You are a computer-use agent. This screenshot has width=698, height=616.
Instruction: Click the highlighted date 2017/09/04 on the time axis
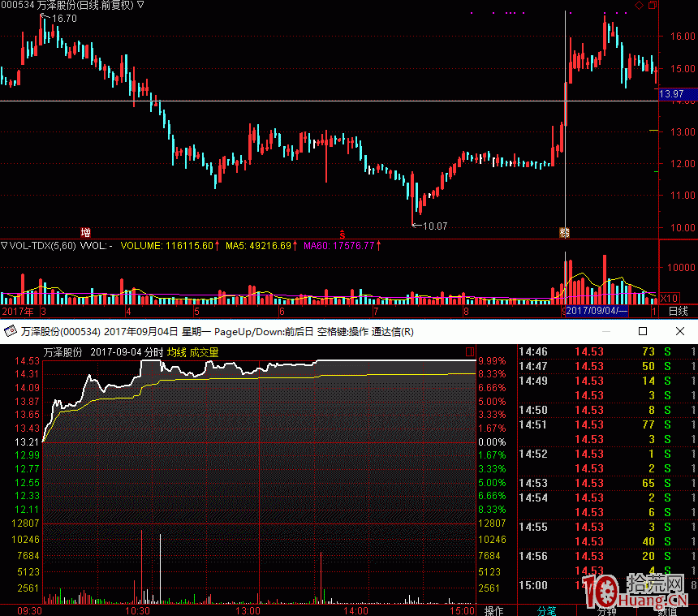[x=597, y=311]
